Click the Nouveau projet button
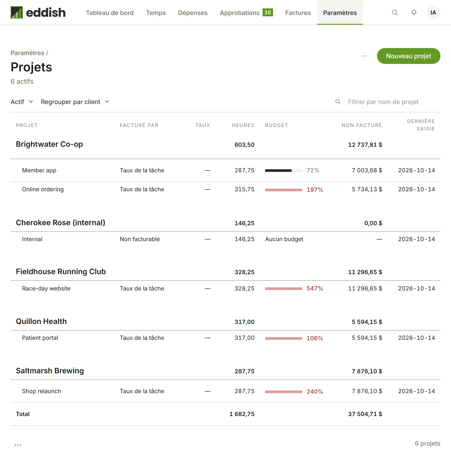Viewport: 451px width, 476px height. point(408,56)
